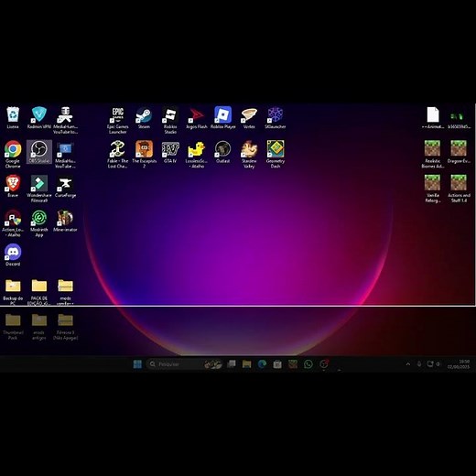
Task: Open the Geometry Dash shortcut
Action: tap(276, 154)
